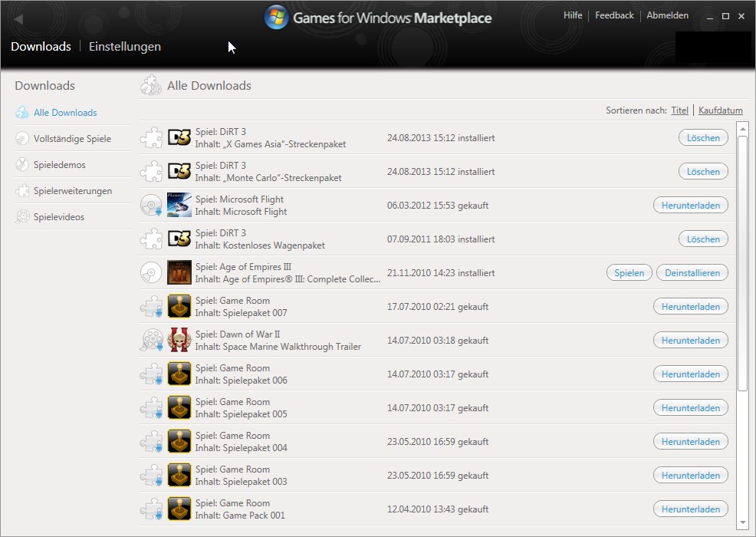Click puzzle icon of Spielepaket 007 row
The height and width of the screenshot is (537, 756).
click(151, 306)
